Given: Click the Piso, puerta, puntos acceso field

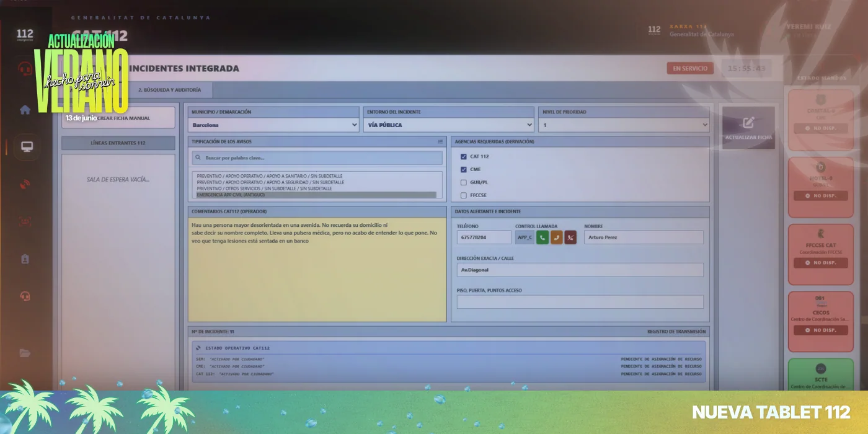Looking at the screenshot, I should pyautogui.click(x=580, y=302).
